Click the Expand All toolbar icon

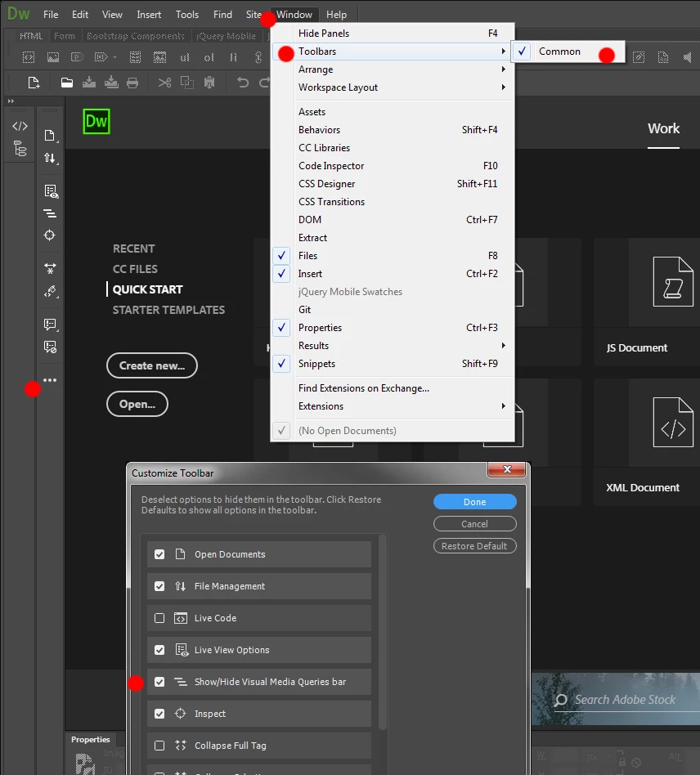pos(50,268)
